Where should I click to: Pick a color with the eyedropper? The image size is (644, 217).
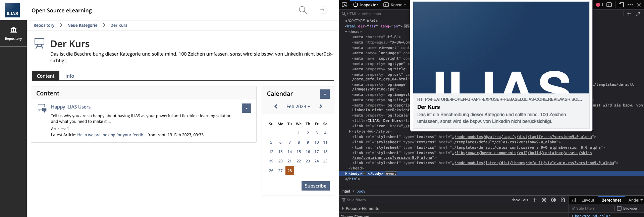coord(638,14)
